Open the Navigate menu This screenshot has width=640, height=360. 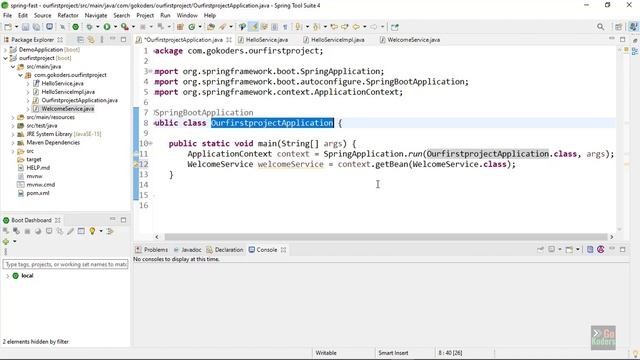96,15
